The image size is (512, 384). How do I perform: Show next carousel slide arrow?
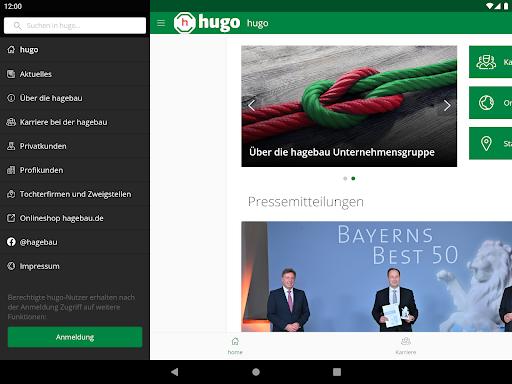point(447,106)
